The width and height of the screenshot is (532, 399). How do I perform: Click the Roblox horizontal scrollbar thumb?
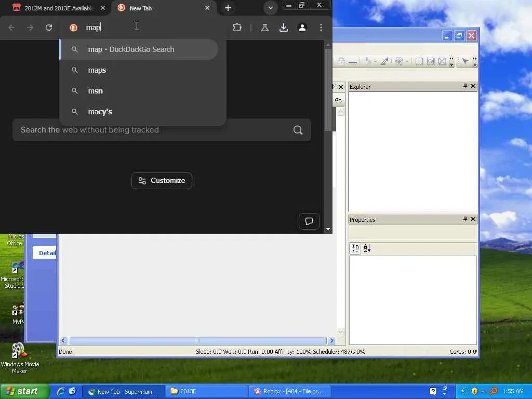(197, 340)
